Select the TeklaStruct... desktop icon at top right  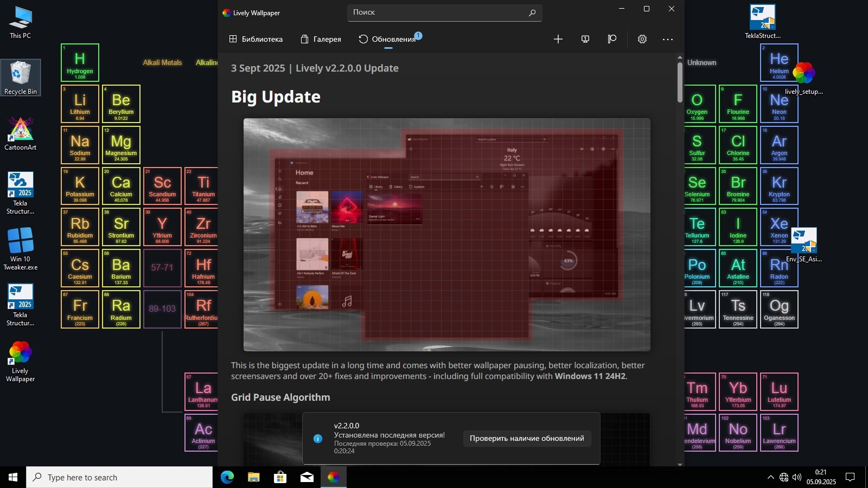762,22
